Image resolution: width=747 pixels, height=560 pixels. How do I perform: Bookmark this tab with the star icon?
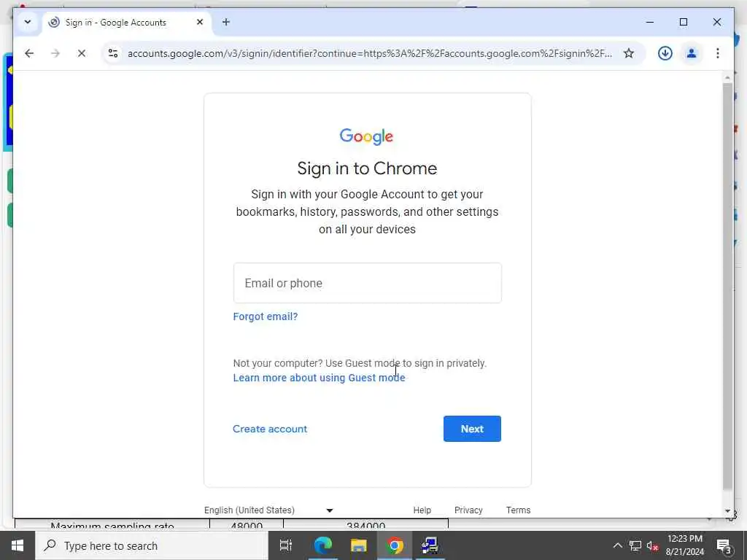pos(629,53)
